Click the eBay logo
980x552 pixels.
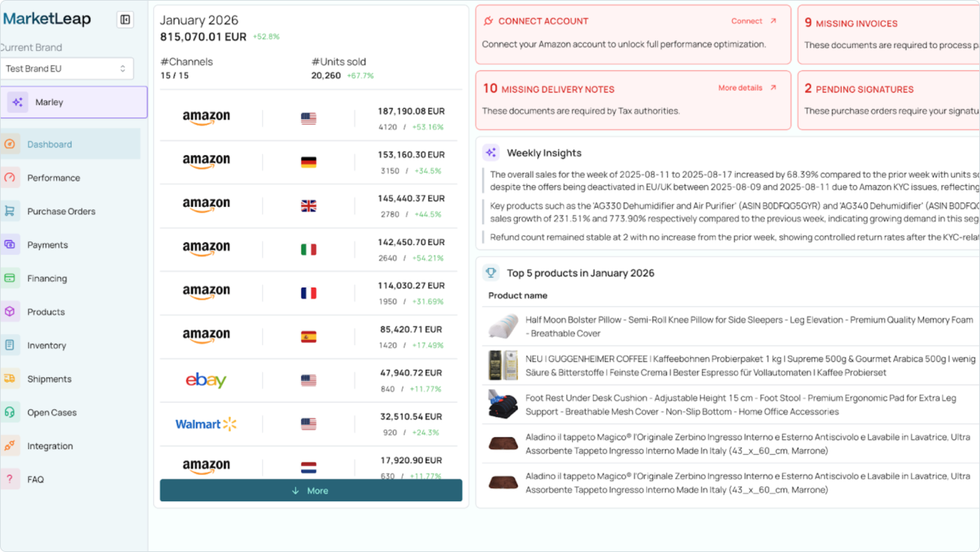point(206,380)
